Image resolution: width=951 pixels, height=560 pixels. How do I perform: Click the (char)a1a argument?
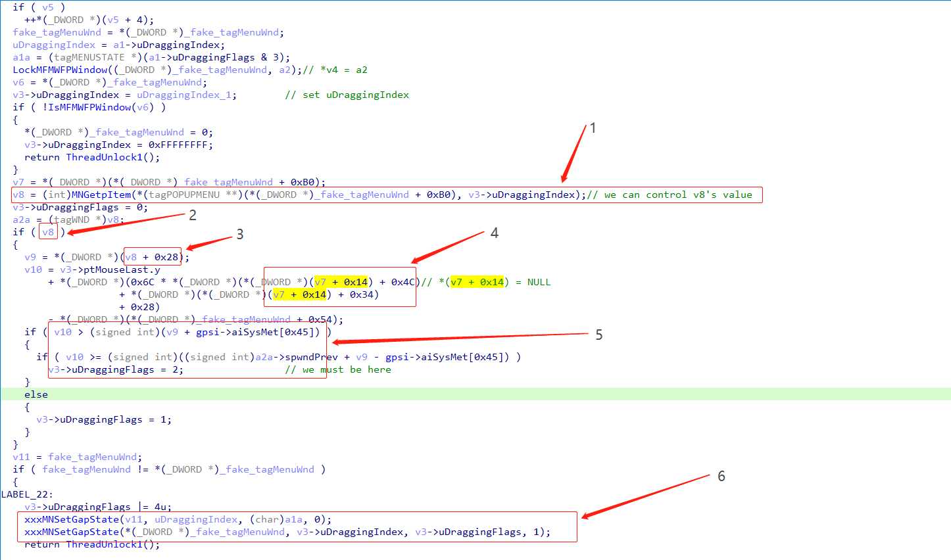(276, 519)
